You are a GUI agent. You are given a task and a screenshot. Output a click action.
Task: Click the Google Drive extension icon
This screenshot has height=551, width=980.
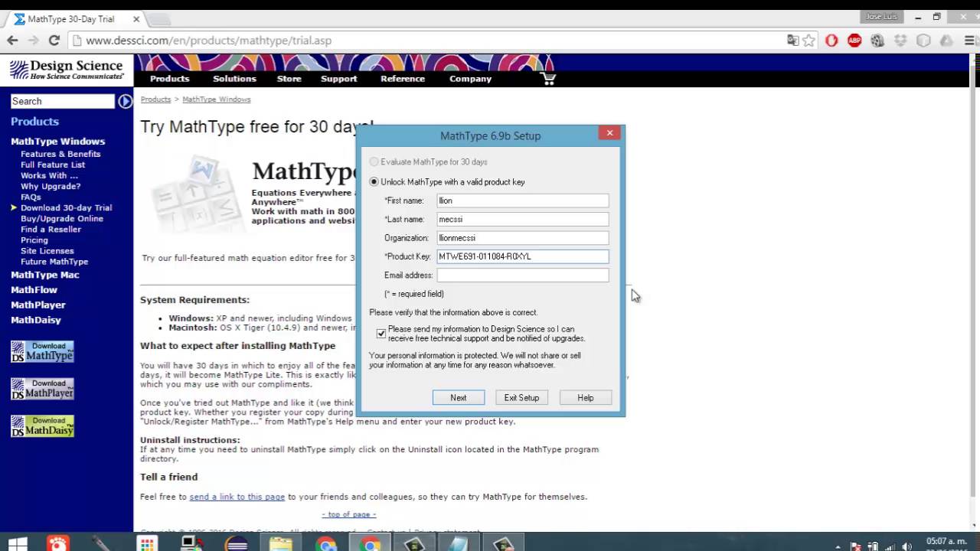[946, 41]
